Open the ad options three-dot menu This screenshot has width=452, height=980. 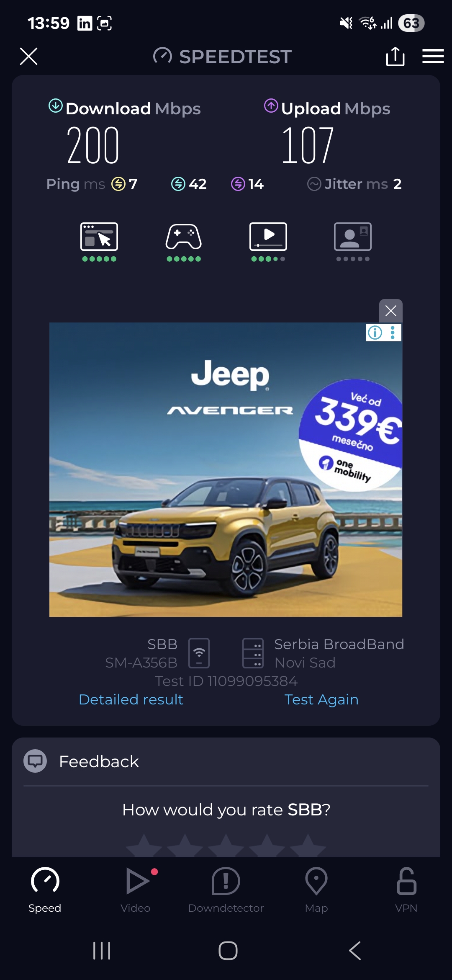click(x=393, y=333)
